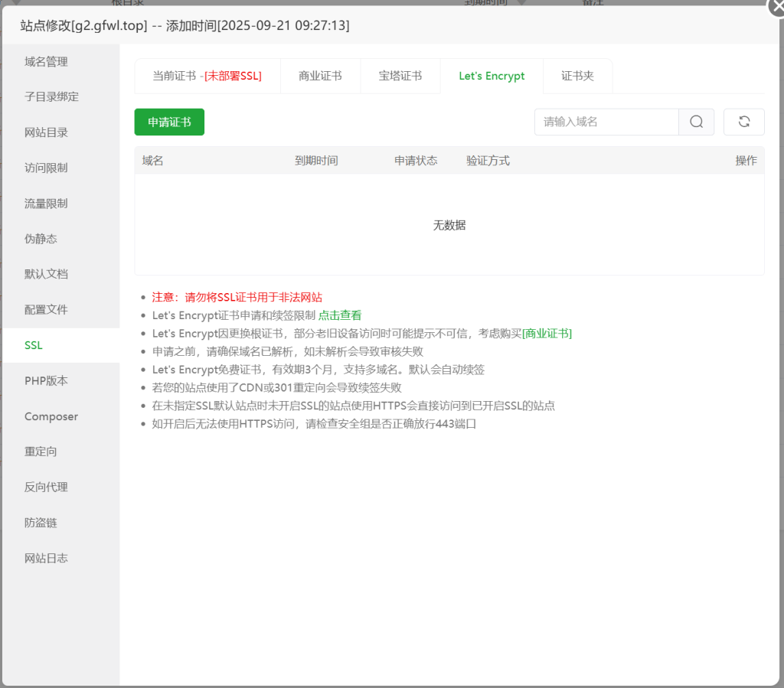Open the 证书夹 tab
The image size is (784, 688).
coord(577,76)
